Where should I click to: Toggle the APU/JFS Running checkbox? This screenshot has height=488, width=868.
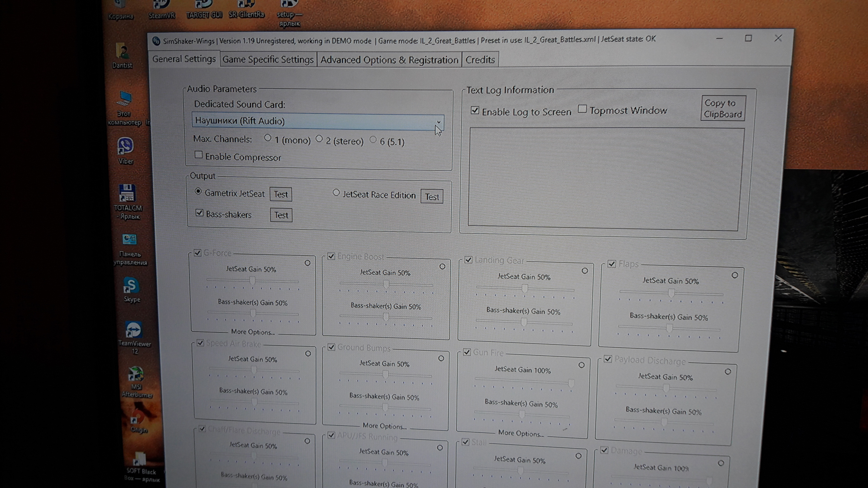coord(331,435)
